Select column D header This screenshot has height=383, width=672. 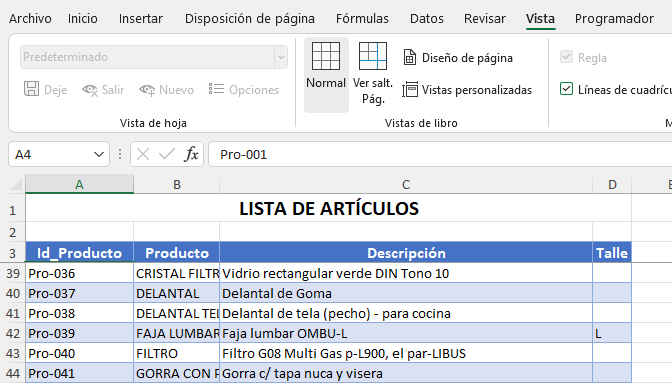612,185
